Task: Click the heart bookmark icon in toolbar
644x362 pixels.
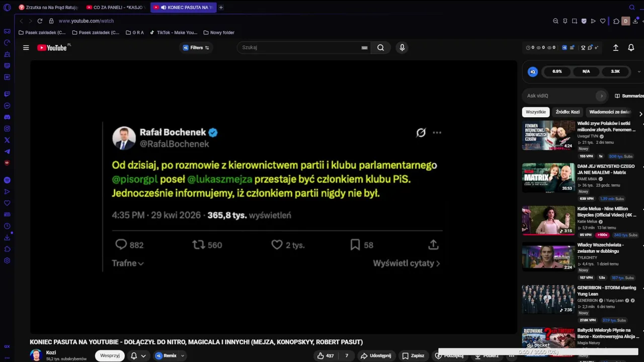Action: (x=603, y=21)
